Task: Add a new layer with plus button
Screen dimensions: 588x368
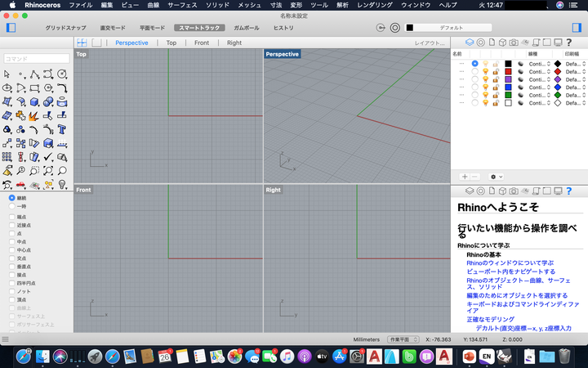Action: [465, 177]
